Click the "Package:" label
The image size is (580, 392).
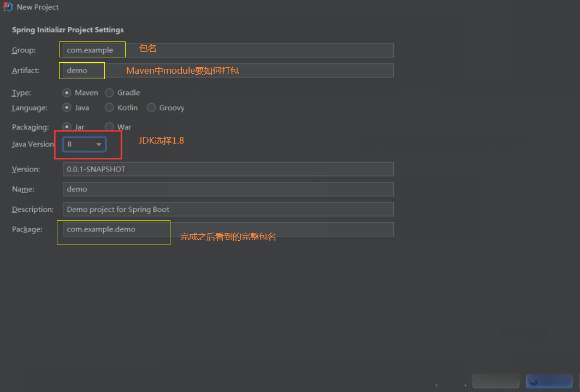tap(27, 229)
